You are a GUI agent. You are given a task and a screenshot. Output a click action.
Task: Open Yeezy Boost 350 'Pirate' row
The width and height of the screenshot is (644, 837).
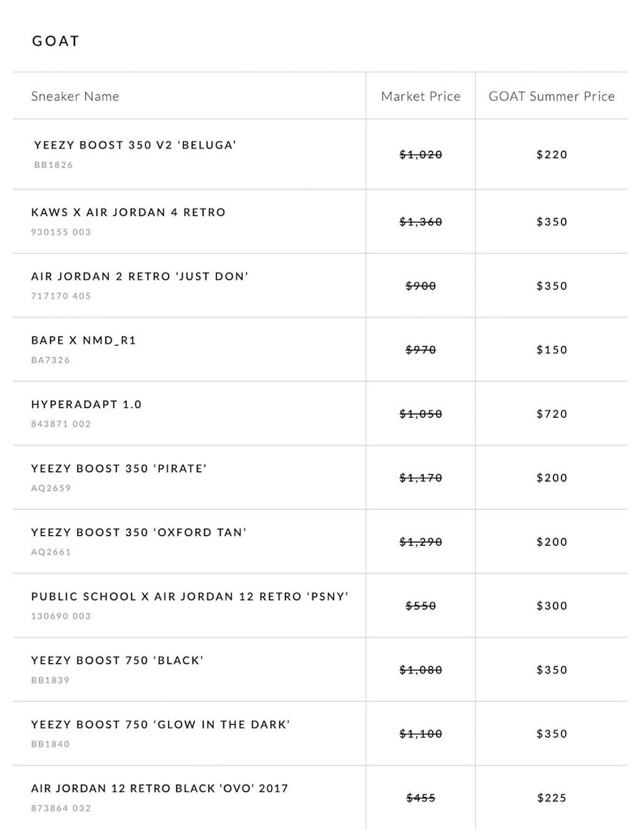point(119,469)
